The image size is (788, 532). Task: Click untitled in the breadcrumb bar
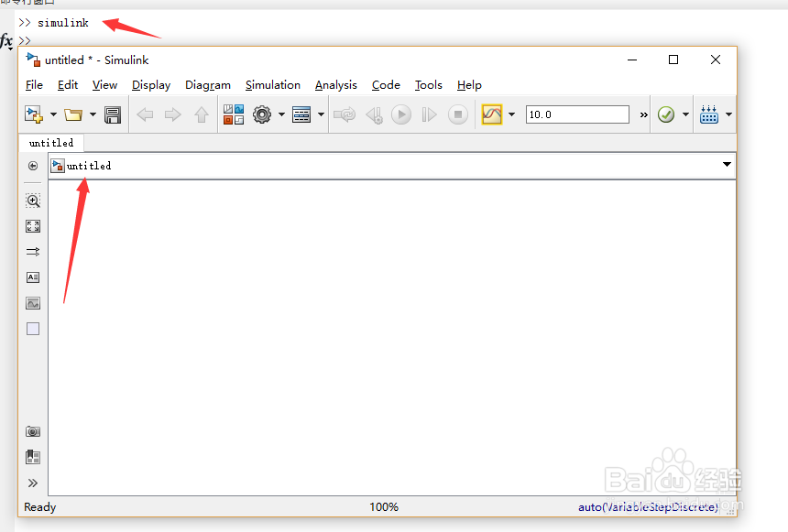pos(89,166)
